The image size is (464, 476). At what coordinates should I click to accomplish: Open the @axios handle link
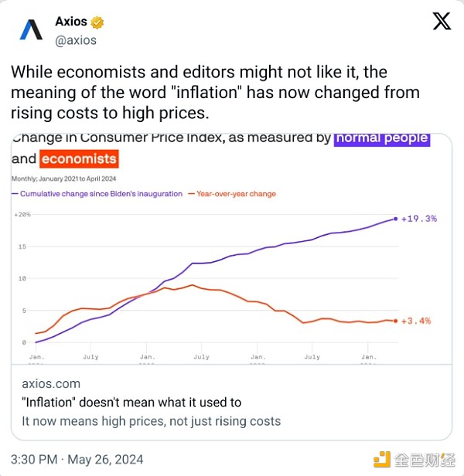76,40
